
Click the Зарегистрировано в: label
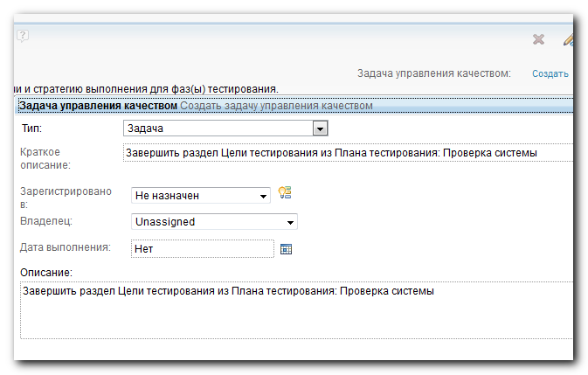coord(66,198)
